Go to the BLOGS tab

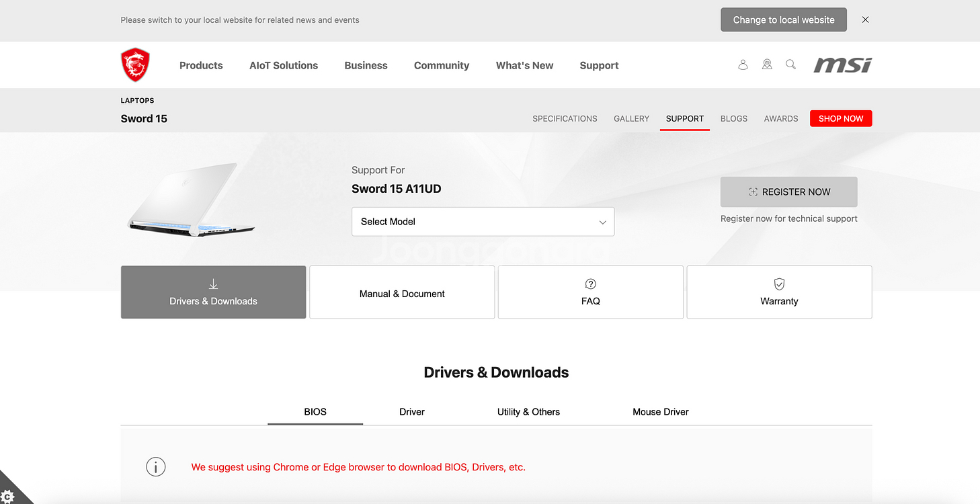[x=734, y=119]
